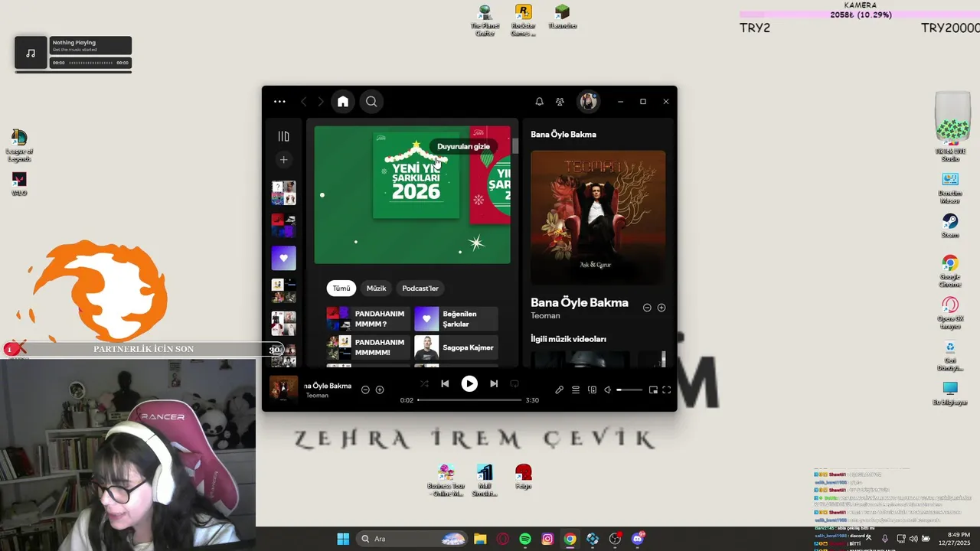Open the TLauncher desktop shortcut

[x=563, y=17]
